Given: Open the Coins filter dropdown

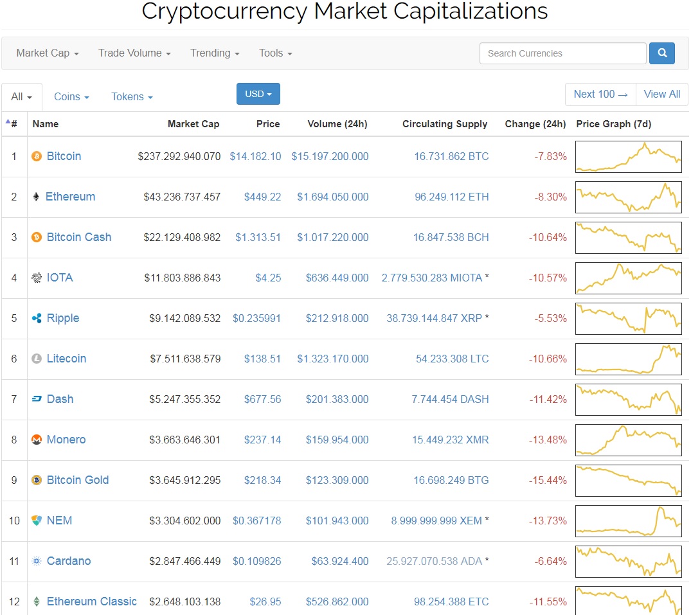Looking at the screenshot, I should 71,97.
